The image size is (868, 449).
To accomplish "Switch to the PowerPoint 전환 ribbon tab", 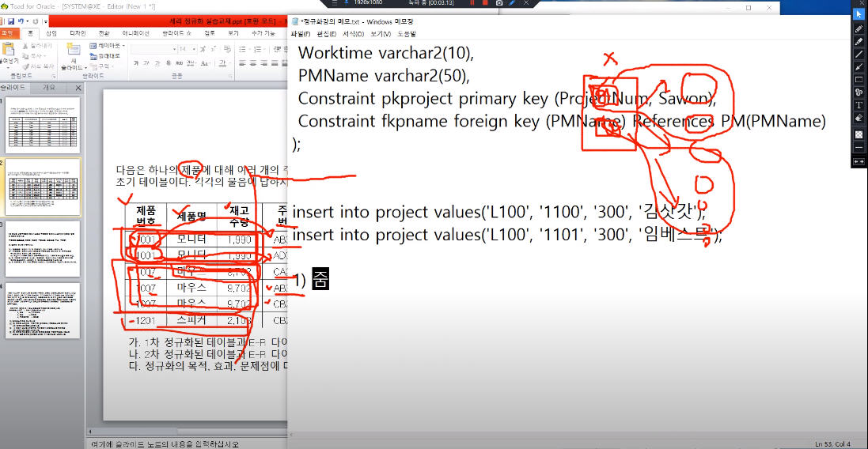I will [x=104, y=33].
